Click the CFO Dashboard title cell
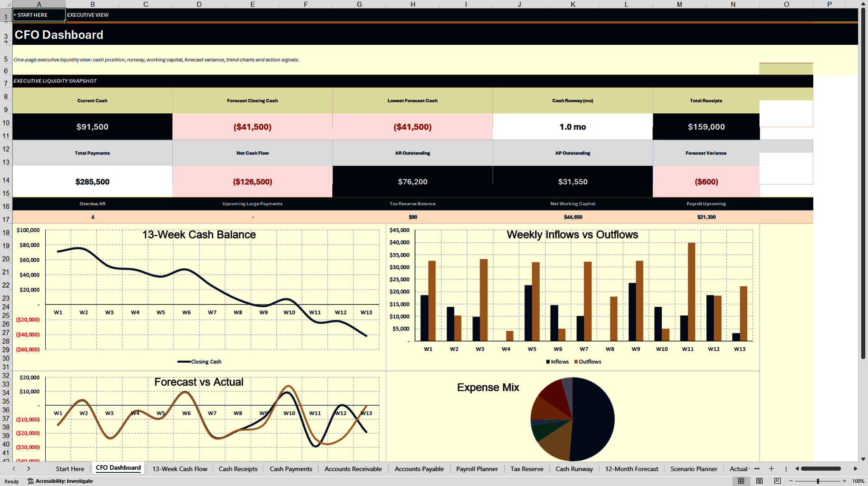This screenshot has height=486, width=868. [59, 35]
